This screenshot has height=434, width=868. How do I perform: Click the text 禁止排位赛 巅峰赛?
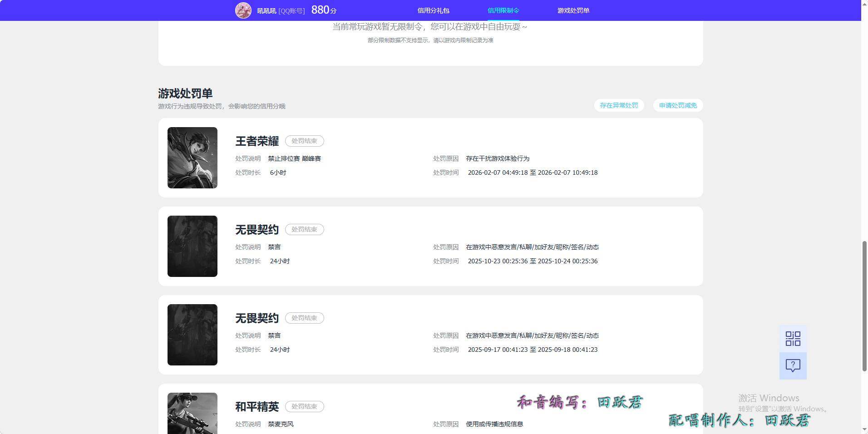tap(294, 158)
